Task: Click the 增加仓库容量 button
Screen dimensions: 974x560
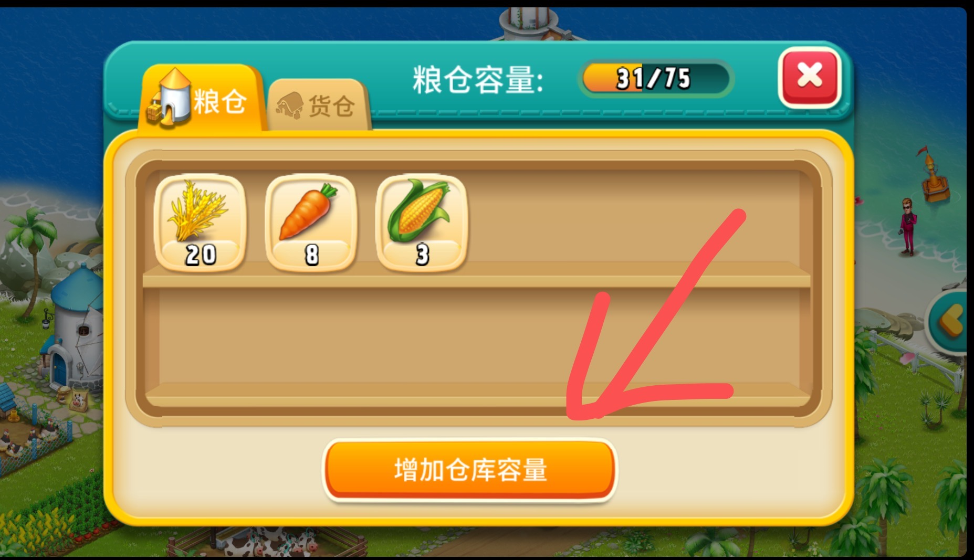Action: [x=470, y=470]
